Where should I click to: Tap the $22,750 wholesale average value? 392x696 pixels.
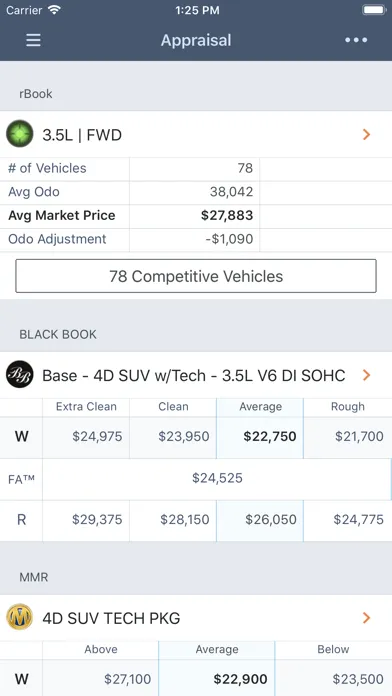[269, 436]
